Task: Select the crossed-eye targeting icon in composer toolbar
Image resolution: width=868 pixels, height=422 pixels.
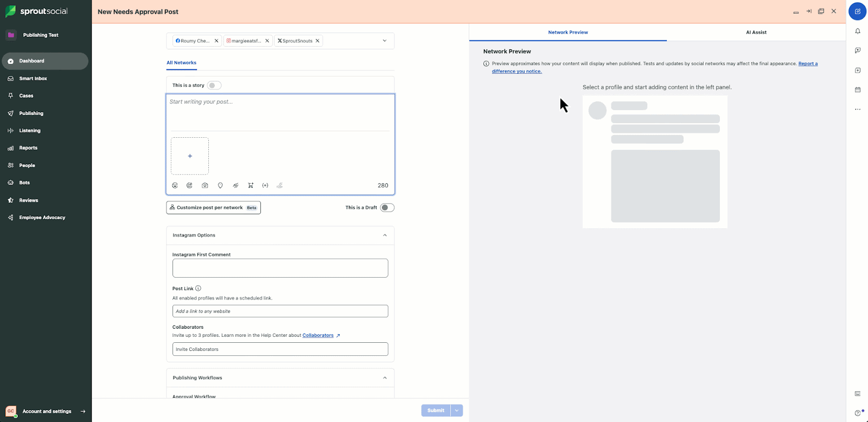Action: pos(235,186)
